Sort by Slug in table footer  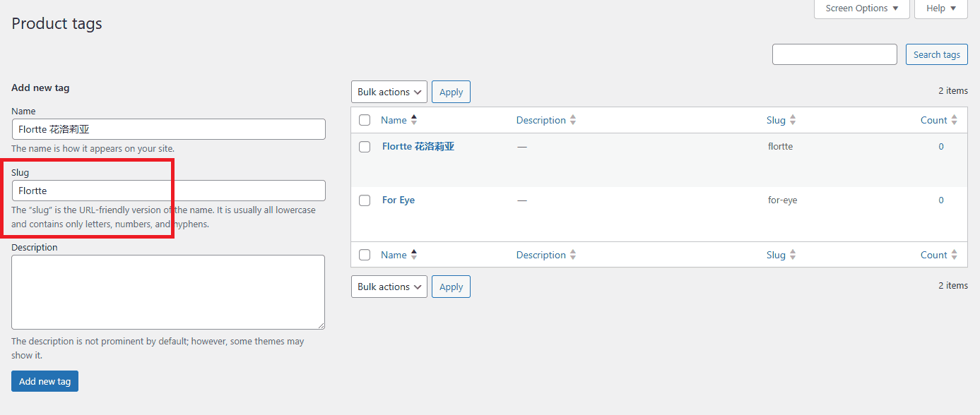(x=781, y=255)
